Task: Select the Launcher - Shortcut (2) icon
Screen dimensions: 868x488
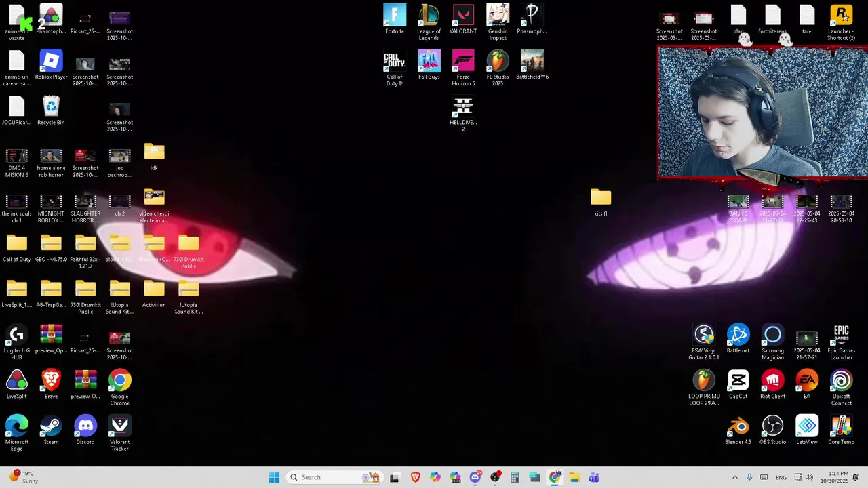Action: pos(841,22)
